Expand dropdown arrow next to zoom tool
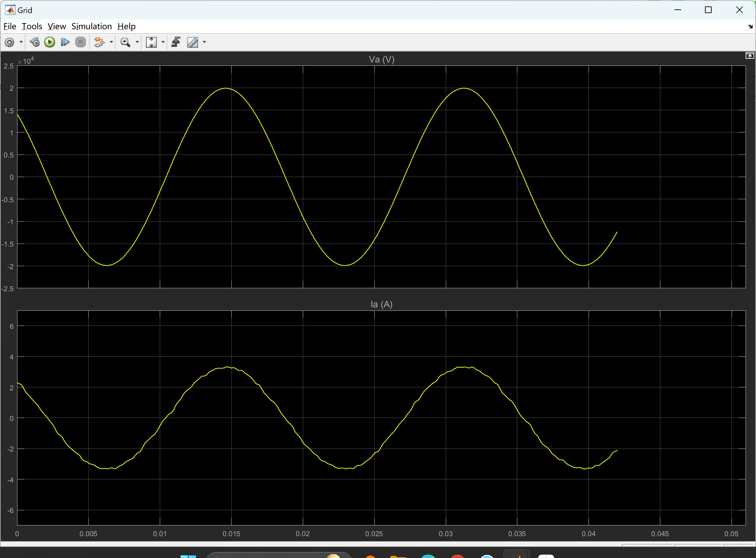Viewport: 756px width, 558px height. pyautogui.click(x=137, y=42)
